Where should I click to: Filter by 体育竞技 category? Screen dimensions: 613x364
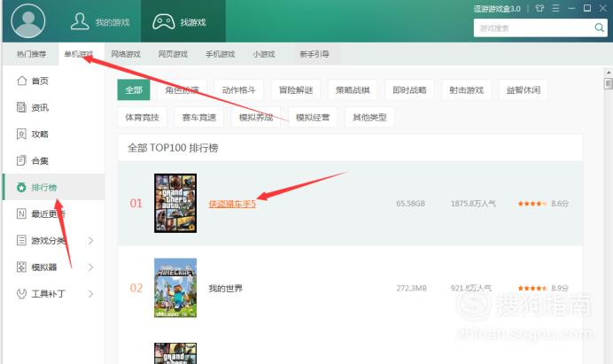(142, 117)
